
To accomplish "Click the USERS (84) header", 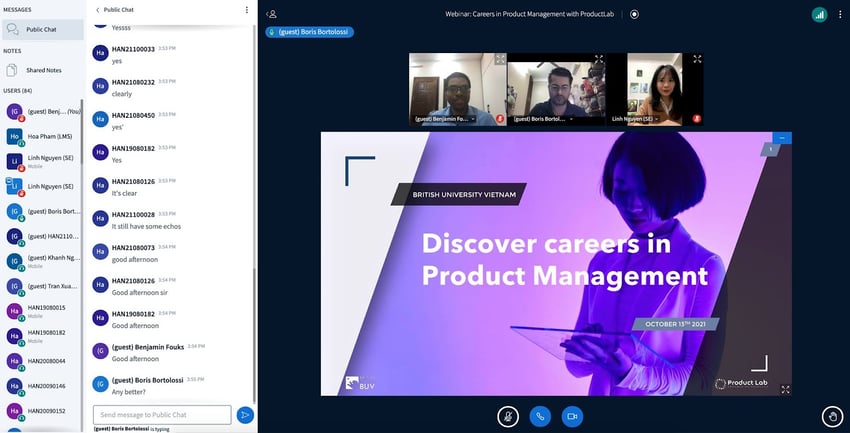I will pos(17,91).
